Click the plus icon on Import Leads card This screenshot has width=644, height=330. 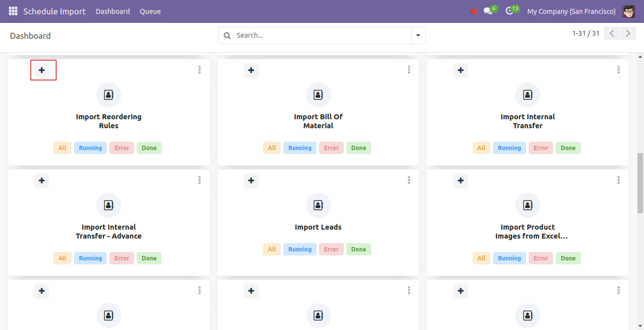(251, 180)
